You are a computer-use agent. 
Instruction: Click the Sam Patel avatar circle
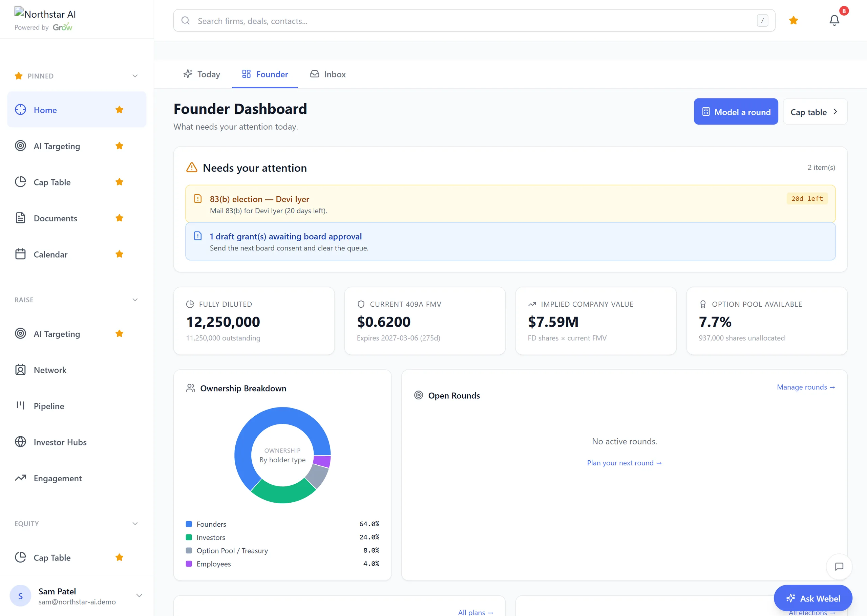[x=20, y=596]
